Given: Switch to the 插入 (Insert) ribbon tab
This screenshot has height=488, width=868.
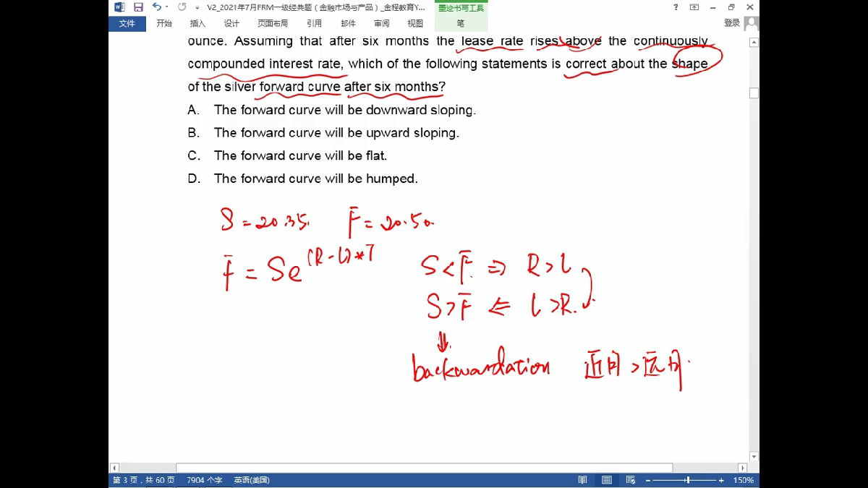Looking at the screenshot, I should [197, 23].
